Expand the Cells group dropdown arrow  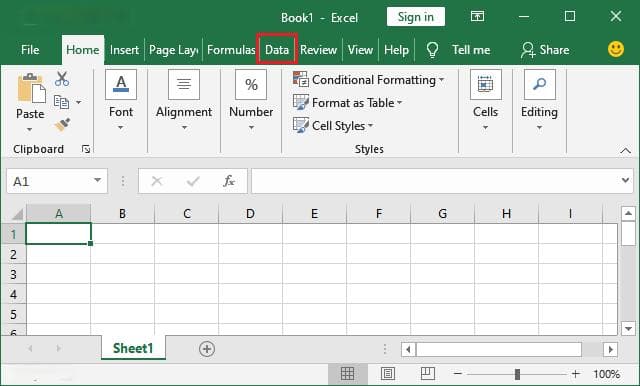tap(485, 128)
